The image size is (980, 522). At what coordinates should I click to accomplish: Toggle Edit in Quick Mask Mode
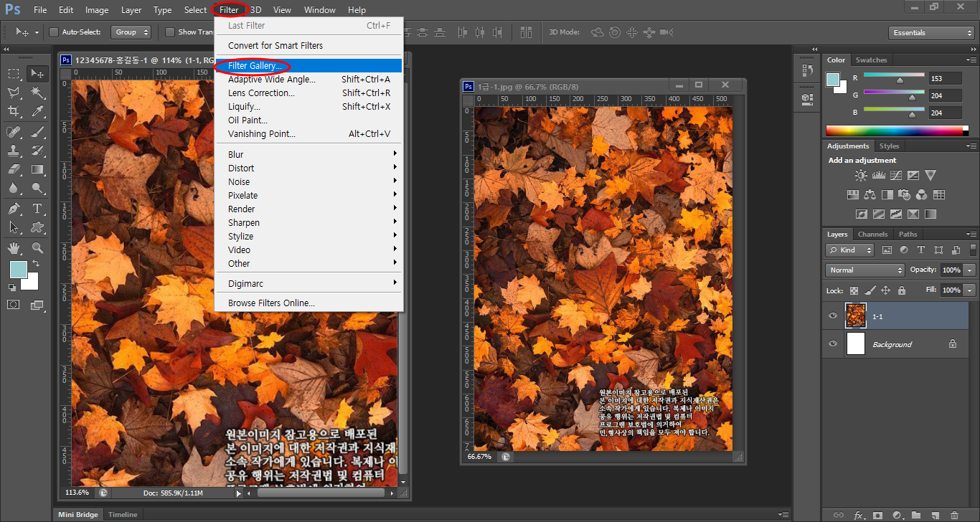pos(14,305)
